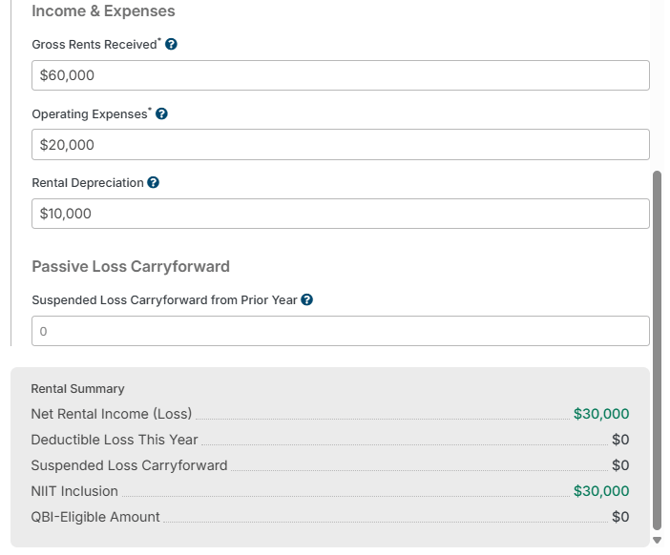670x555 pixels.
Task: Click the Income & Expenses heading
Action: coord(103,11)
